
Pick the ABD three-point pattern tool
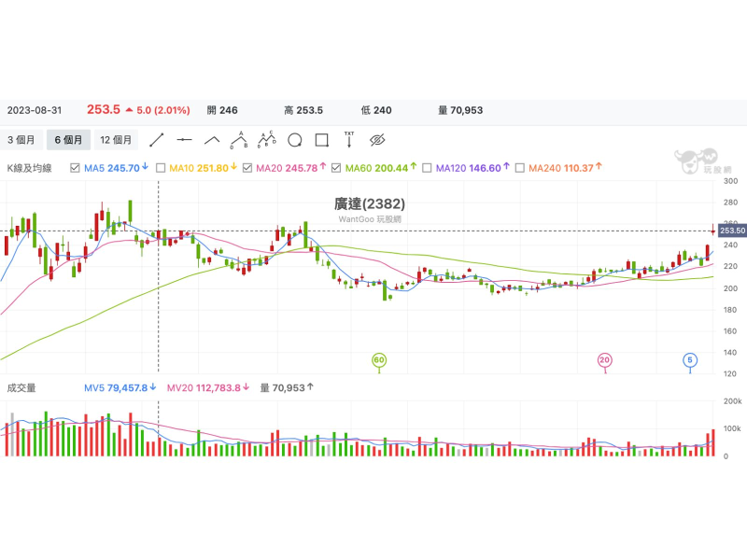click(x=239, y=140)
